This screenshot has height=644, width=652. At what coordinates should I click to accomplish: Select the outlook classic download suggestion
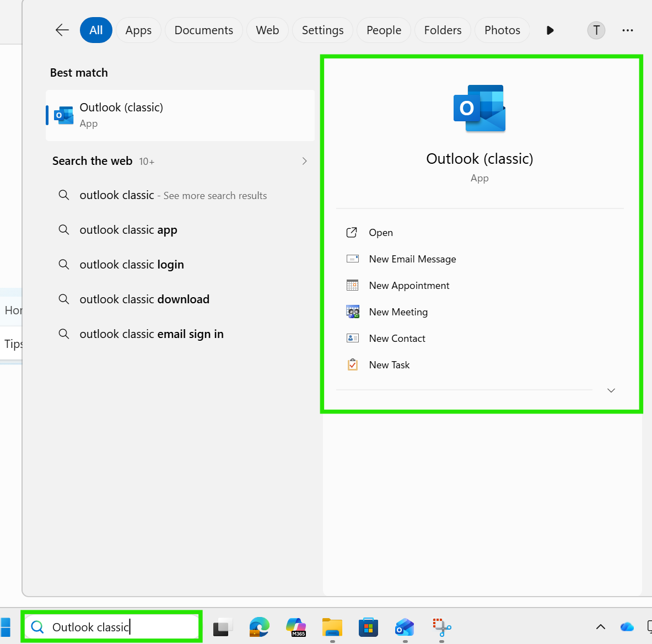tap(180, 299)
